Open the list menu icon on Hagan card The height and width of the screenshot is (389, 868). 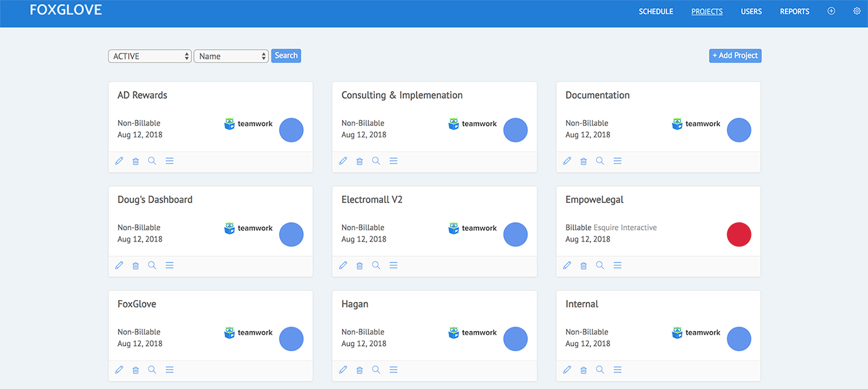[393, 370]
